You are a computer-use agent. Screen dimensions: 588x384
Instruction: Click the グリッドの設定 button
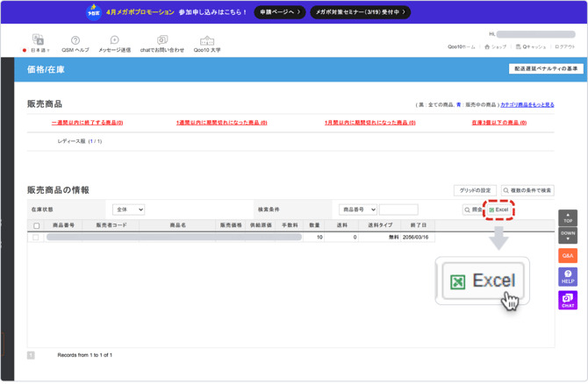click(475, 190)
